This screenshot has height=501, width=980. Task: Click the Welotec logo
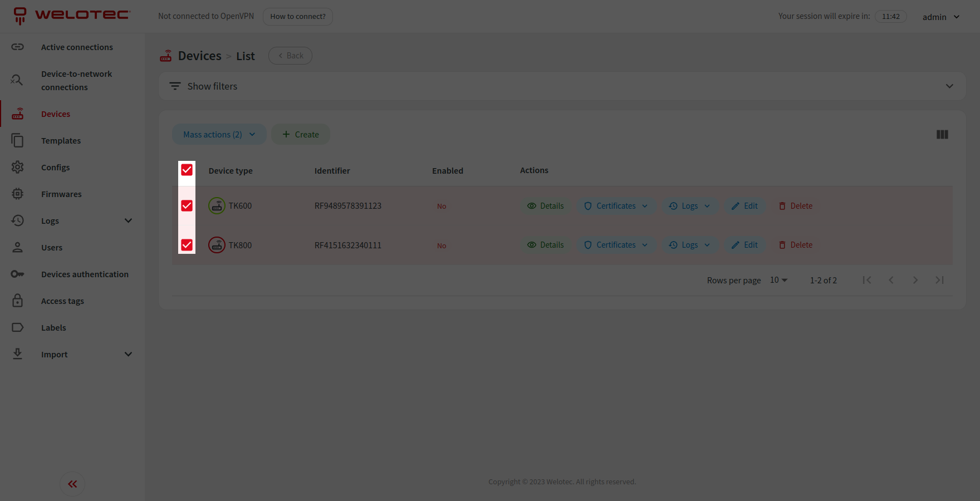(x=72, y=16)
